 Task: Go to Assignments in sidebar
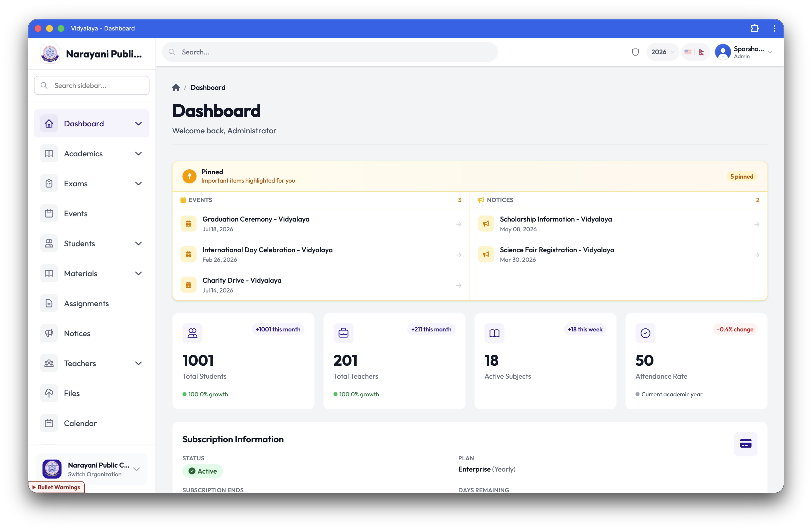[x=92, y=303]
